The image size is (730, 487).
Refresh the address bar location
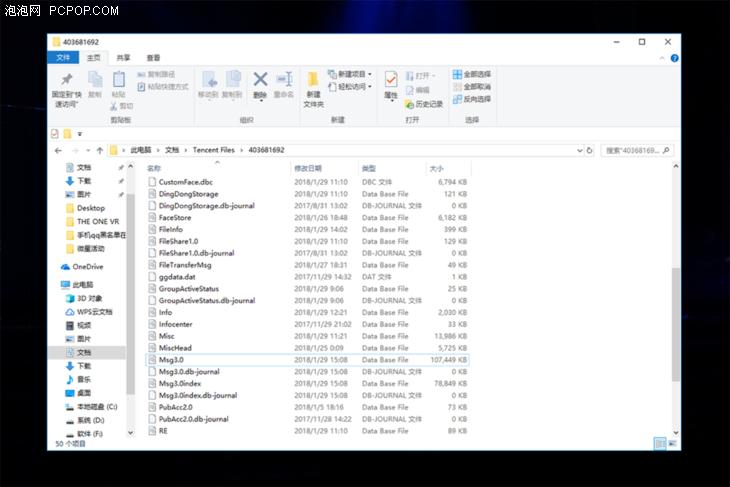coord(589,150)
